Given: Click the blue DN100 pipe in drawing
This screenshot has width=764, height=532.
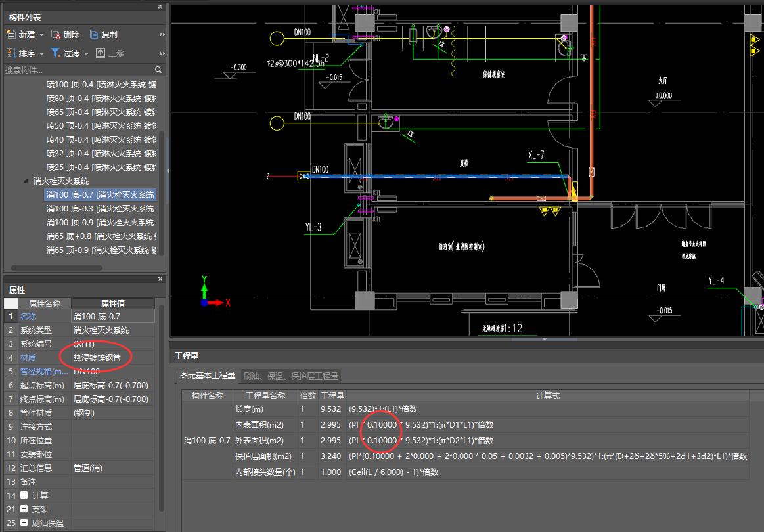Looking at the screenshot, I should click(x=439, y=176).
